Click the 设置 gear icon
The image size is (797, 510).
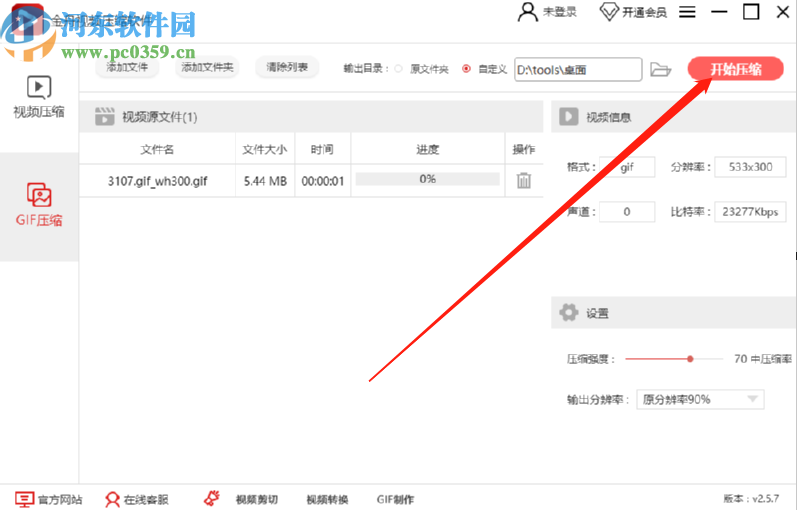pyautogui.click(x=569, y=313)
